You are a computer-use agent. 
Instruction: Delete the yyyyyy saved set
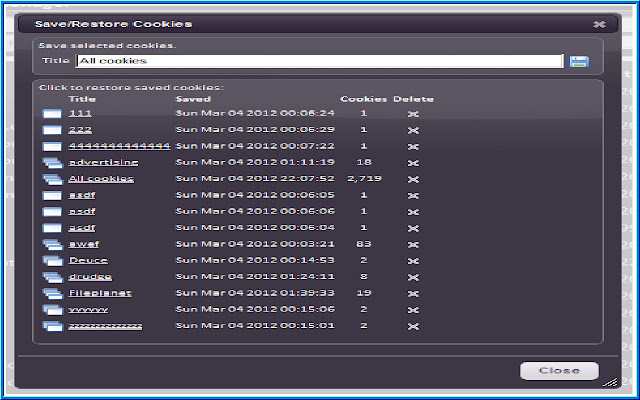click(x=413, y=310)
